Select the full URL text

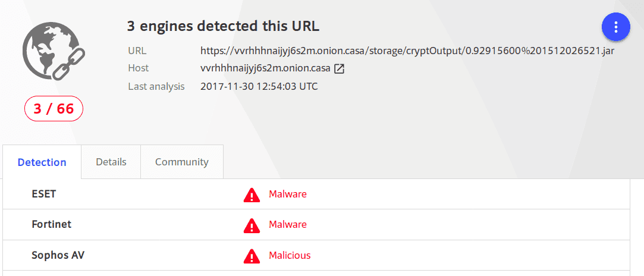pos(407,51)
